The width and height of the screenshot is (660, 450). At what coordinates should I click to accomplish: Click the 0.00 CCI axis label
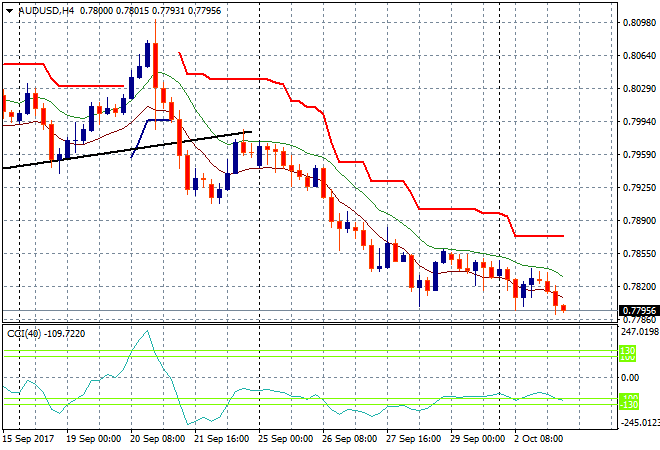629,377
